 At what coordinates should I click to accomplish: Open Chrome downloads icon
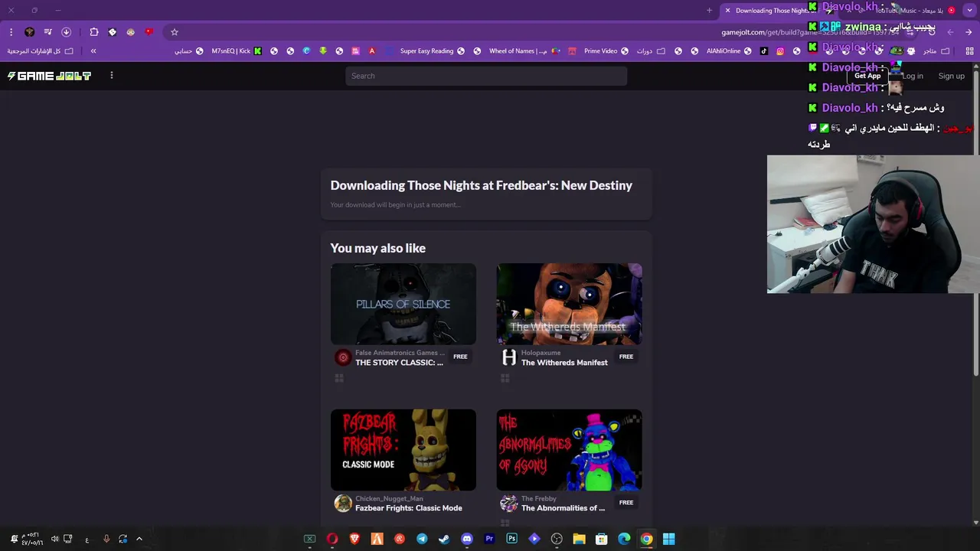coord(66,32)
